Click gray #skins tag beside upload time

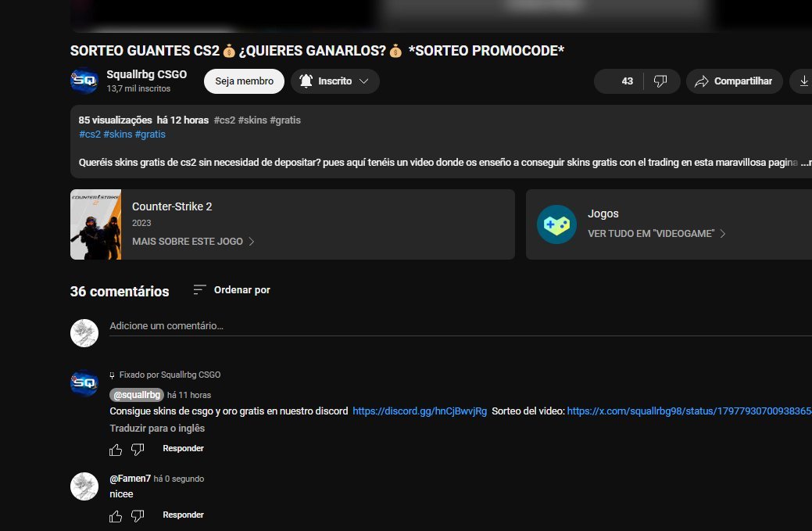pos(252,120)
